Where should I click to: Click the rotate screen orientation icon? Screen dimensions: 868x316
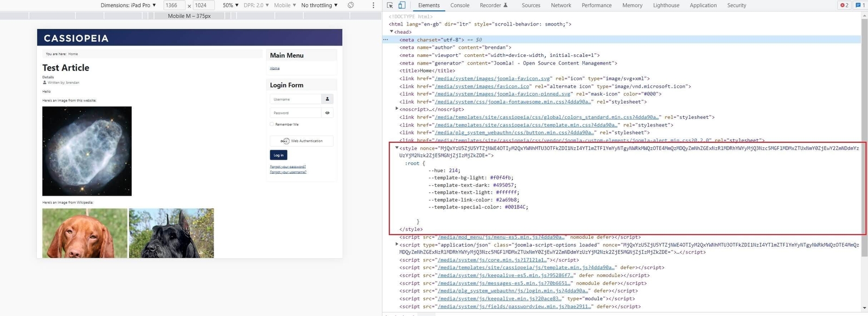351,5
